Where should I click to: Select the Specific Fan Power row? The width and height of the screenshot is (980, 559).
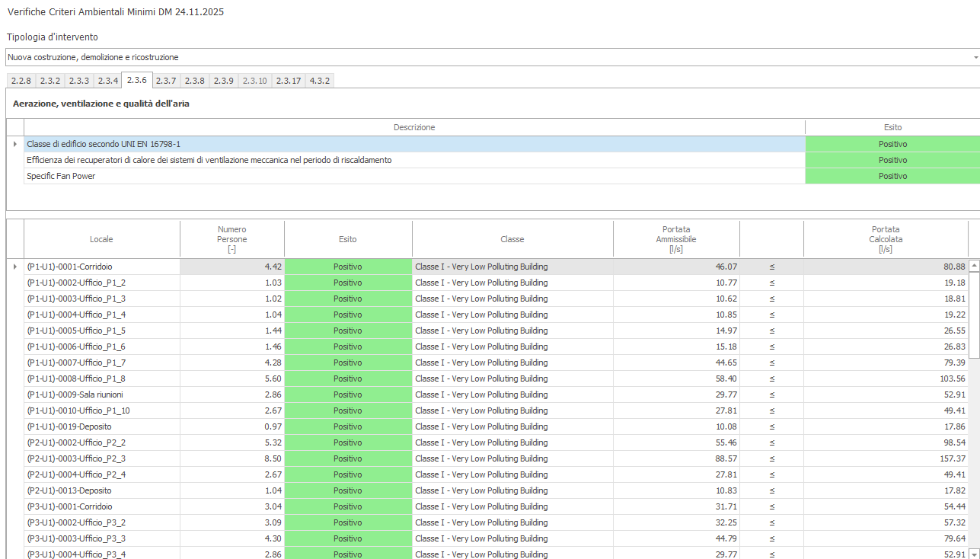click(414, 176)
